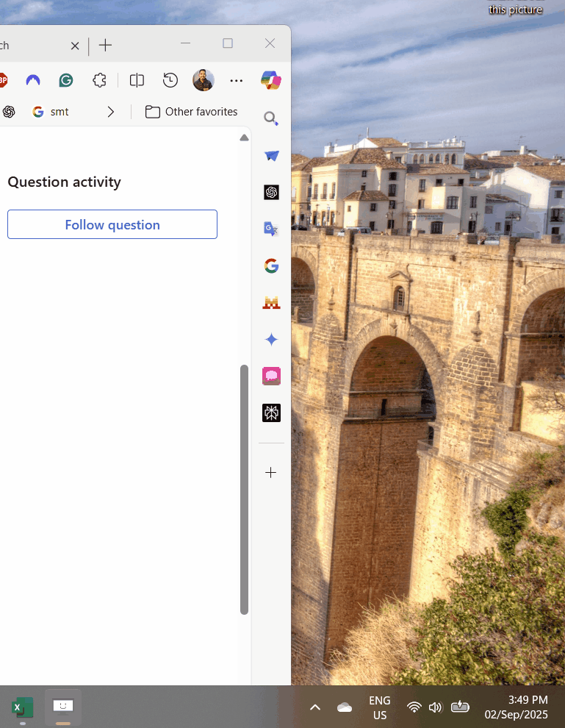
Task: Open the user profile avatar
Action: click(204, 80)
